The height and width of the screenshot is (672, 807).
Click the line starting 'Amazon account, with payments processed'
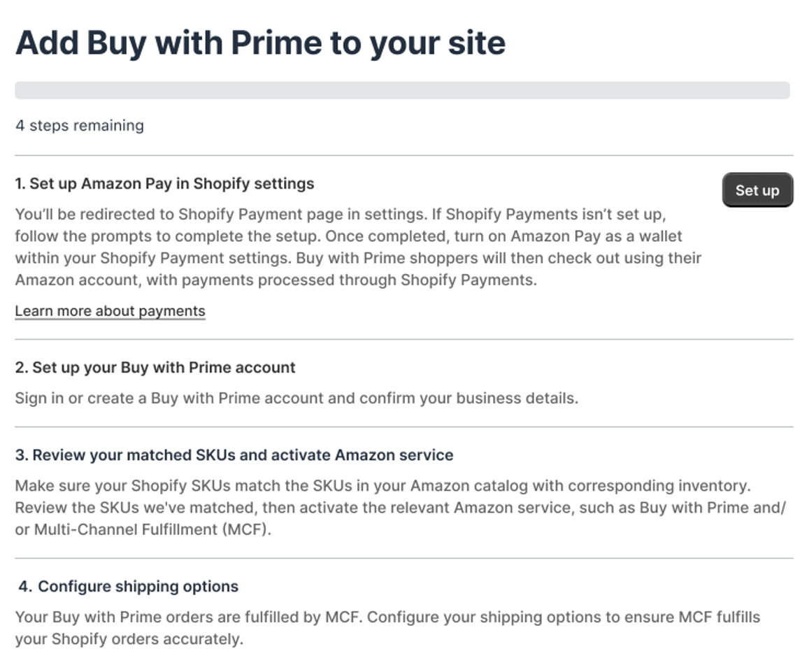pos(275,280)
